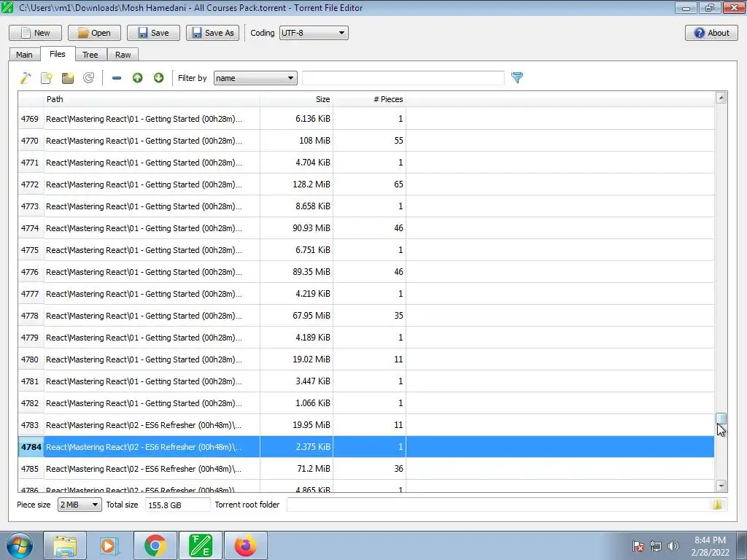
Task: Select the row with size 89.35 MiB
Action: [366, 272]
